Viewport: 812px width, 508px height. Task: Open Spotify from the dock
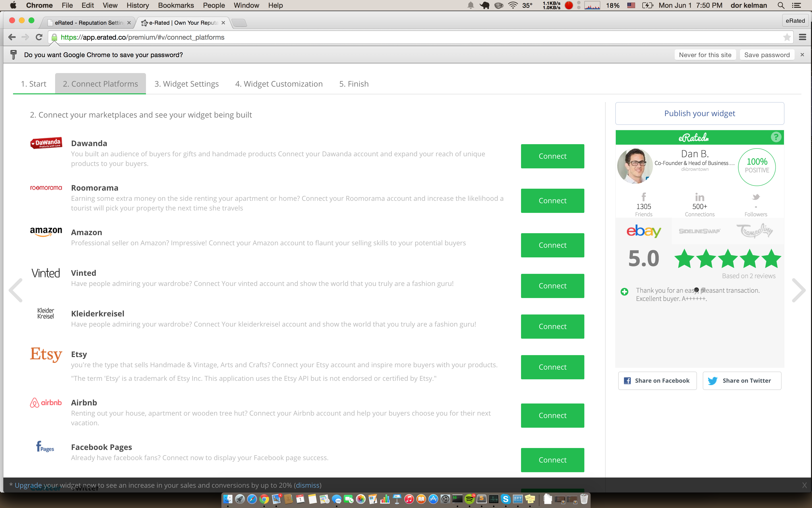[469, 499]
